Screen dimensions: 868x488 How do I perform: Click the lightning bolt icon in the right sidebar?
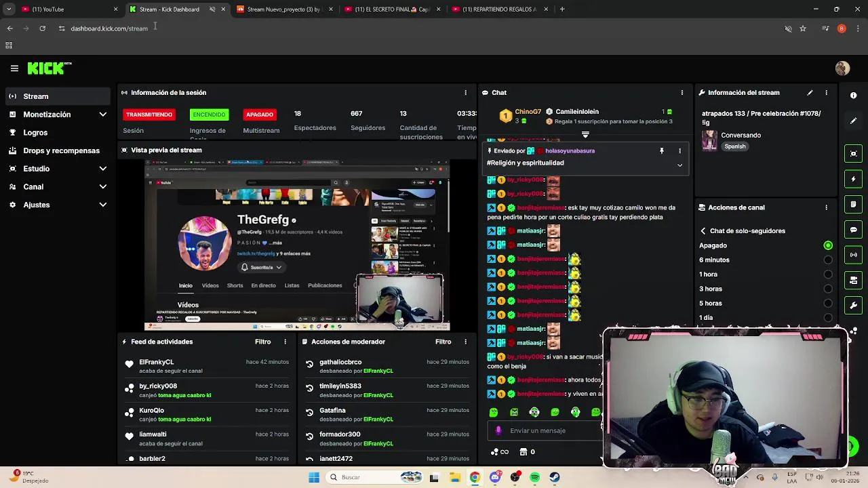pos(853,180)
